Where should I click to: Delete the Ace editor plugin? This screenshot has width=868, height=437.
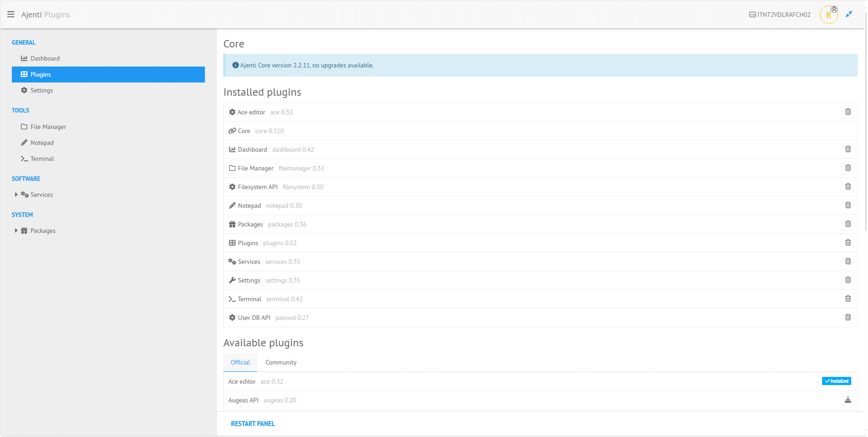pos(848,112)
